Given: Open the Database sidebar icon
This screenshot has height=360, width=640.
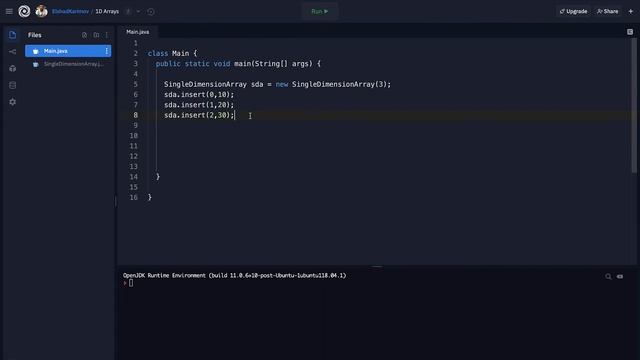Looking at the screenshot, I should (x=12, y=85).
